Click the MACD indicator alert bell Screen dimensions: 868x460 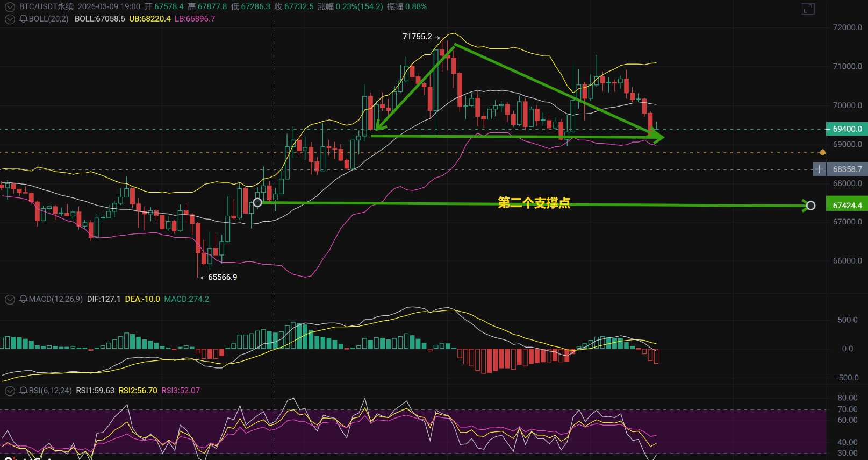coord(23,299)
